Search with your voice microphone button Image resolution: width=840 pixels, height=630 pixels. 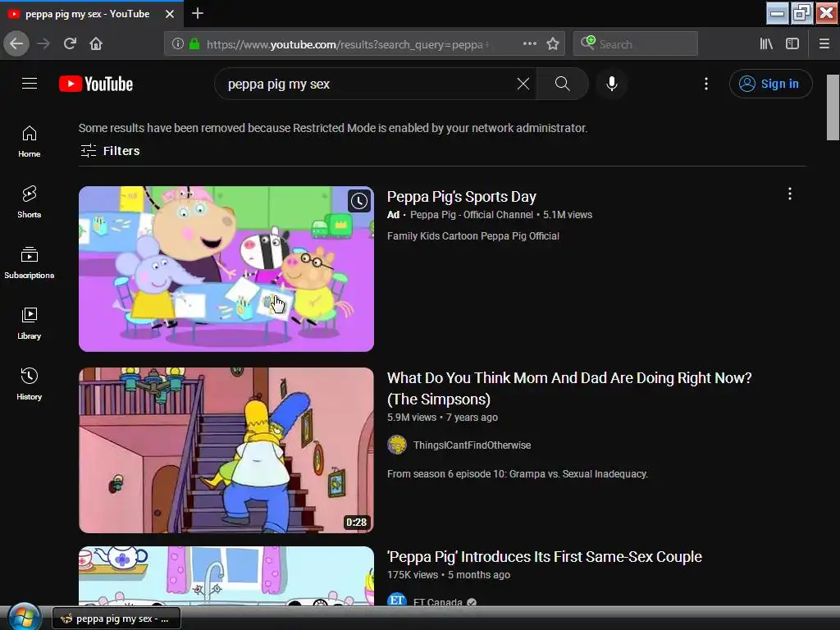(612, 84)
